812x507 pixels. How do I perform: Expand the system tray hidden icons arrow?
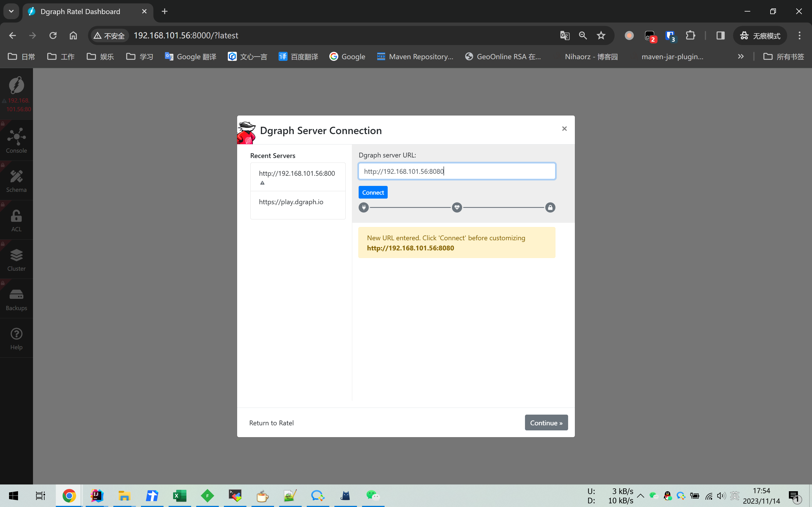pos(640,496)
